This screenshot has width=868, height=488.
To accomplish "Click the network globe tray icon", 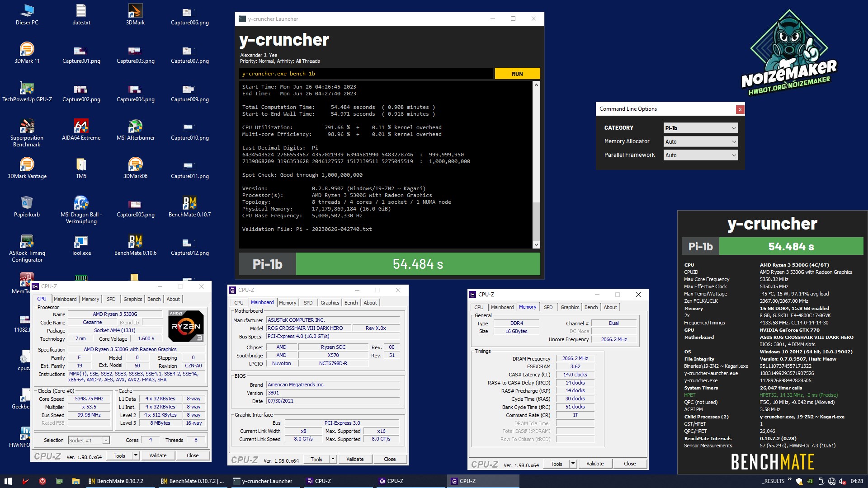I will 832,481.
